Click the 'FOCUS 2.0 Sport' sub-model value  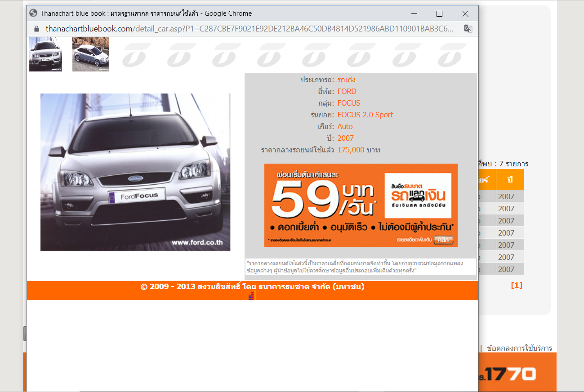click(x=365, y=115)
